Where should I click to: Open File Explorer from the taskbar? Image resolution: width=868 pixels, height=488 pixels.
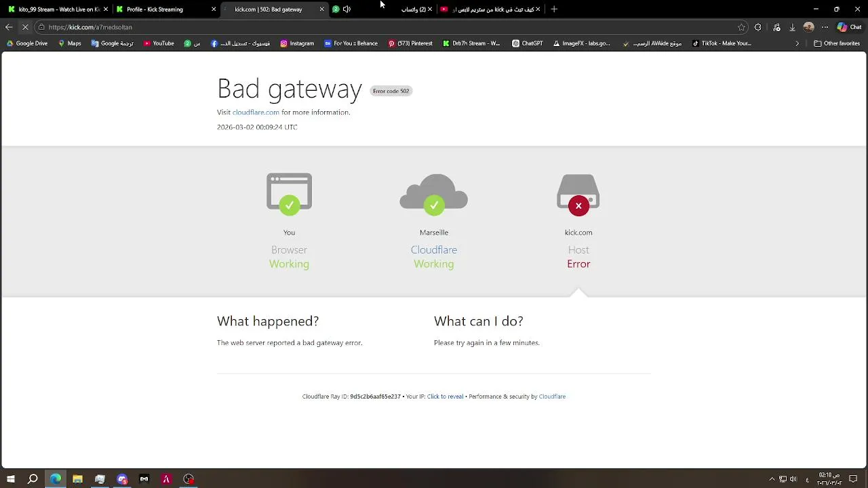(x=77, y=479)
